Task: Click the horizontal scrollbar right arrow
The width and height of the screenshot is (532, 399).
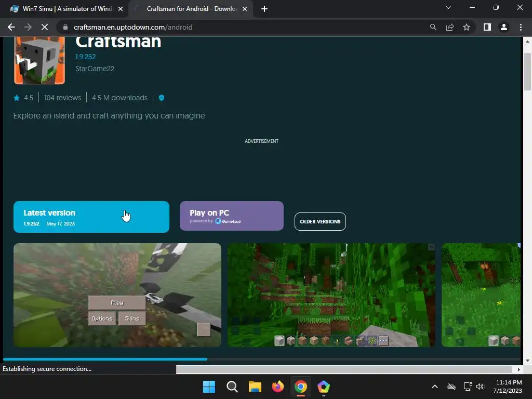Action: pos(518,369)
